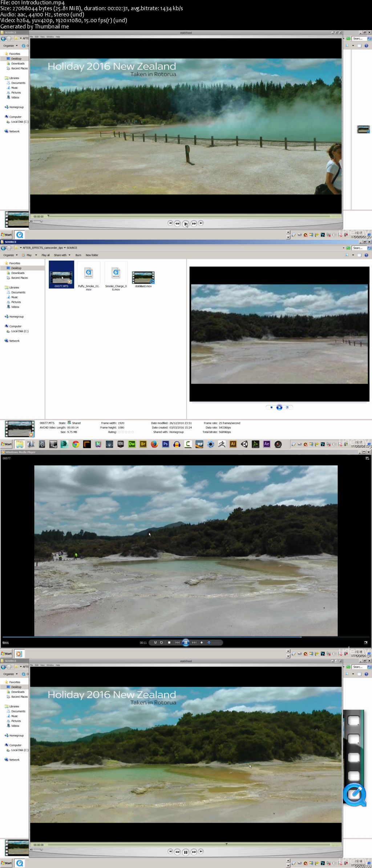Screen dimensions: 372x868
Task: Toggle repeat in Windows Media Player
Action: (161, 643)
